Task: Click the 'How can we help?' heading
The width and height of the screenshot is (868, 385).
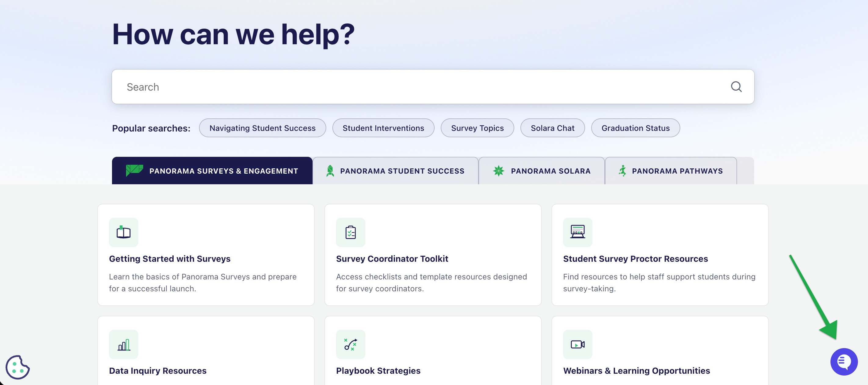Action: coord(233,34)
